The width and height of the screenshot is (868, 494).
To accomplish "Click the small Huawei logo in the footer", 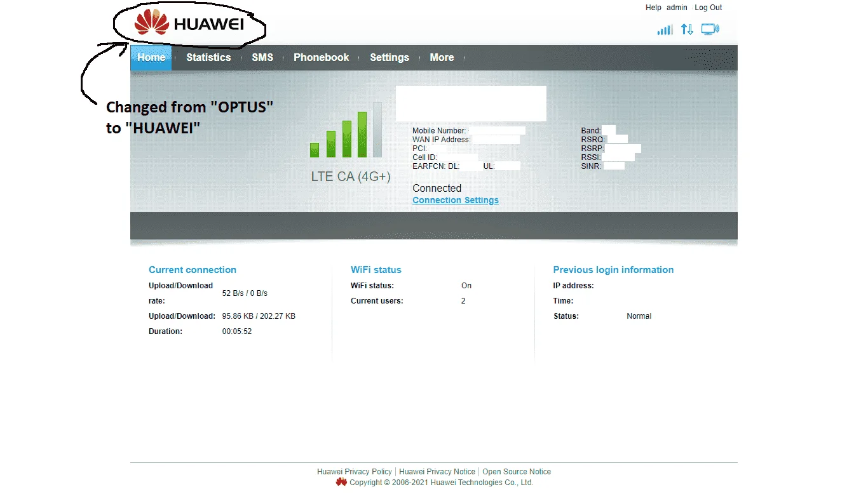I will pos(341,483).
